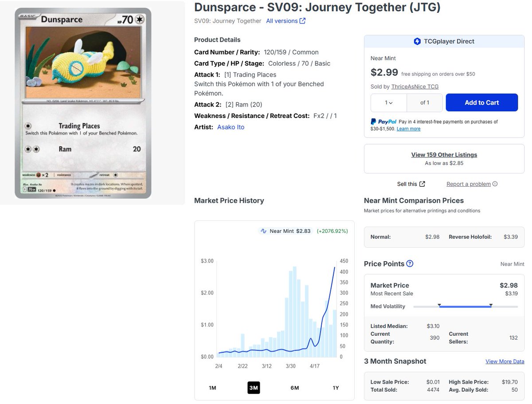
Task: Click the +2076.92% price change label
Action: click(332, 231)
